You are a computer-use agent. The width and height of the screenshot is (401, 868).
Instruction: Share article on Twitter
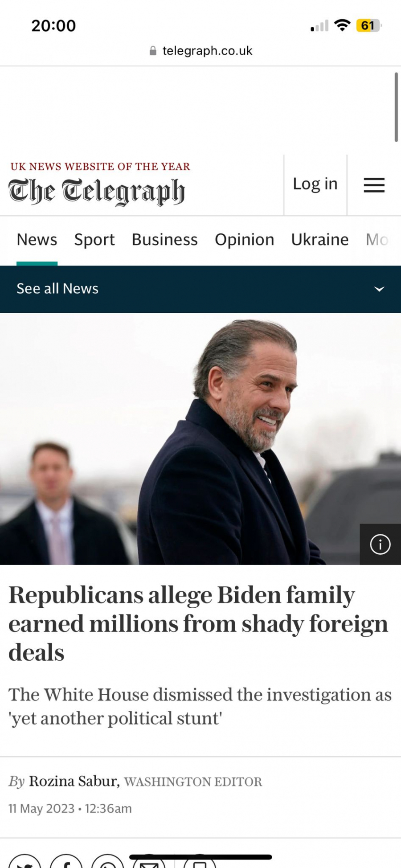point(25,863)
